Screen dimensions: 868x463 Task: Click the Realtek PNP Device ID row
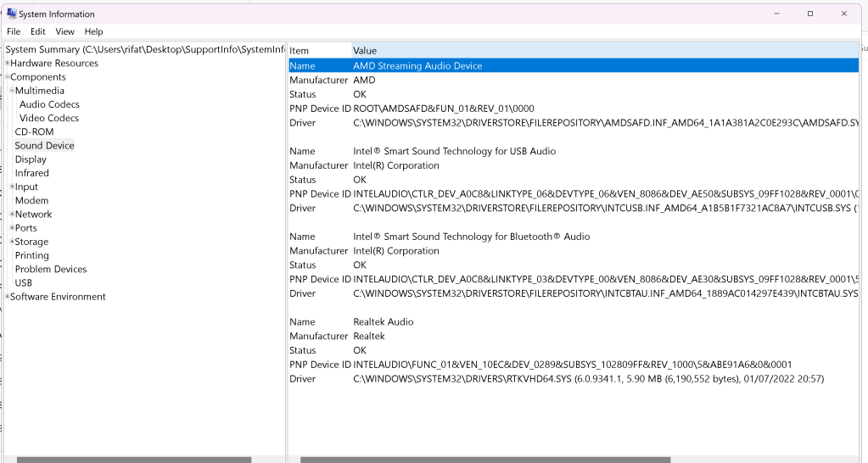574,365
